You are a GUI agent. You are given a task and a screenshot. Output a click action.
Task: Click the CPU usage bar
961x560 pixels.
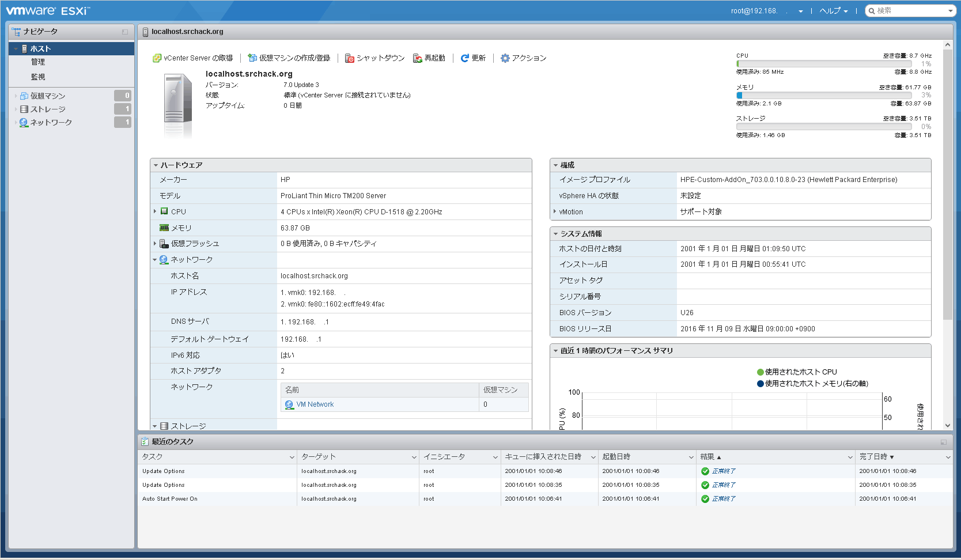824,64
